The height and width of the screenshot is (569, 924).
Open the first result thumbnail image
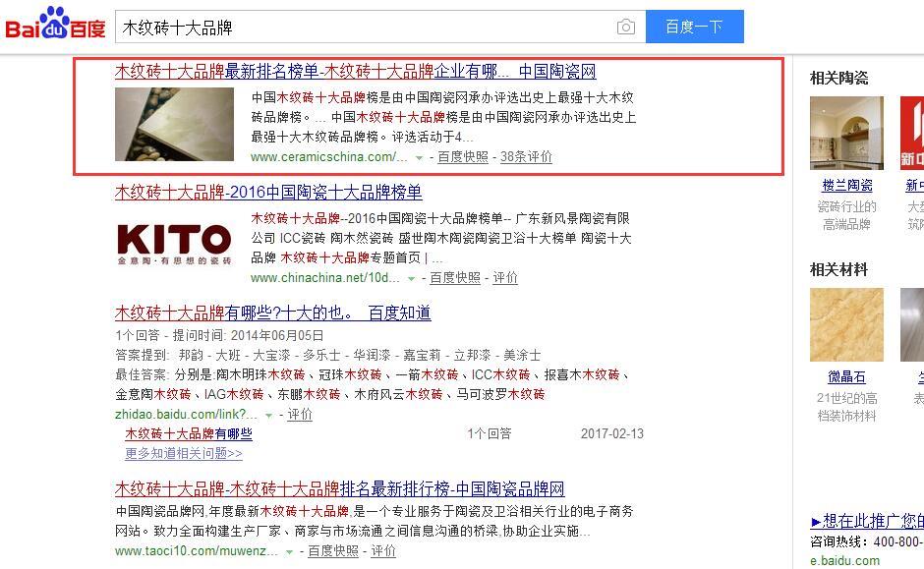coord(174,124)
